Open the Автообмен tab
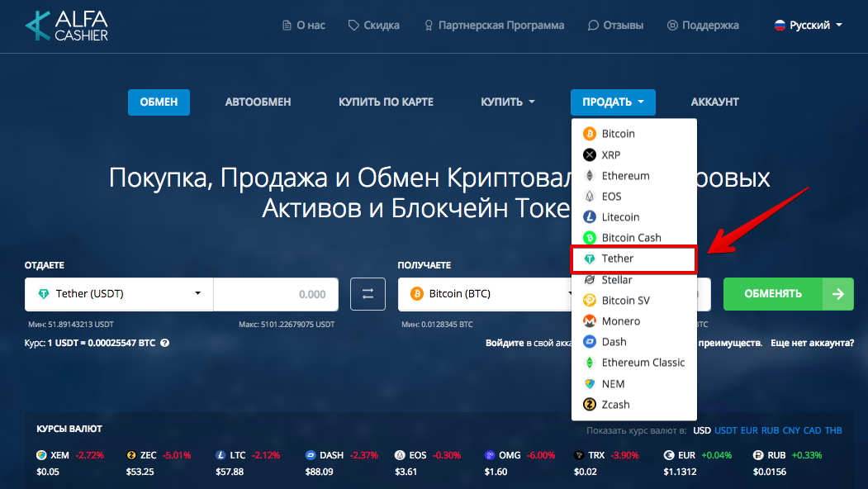This screenshot has height=489, width=868. (258, 102)
